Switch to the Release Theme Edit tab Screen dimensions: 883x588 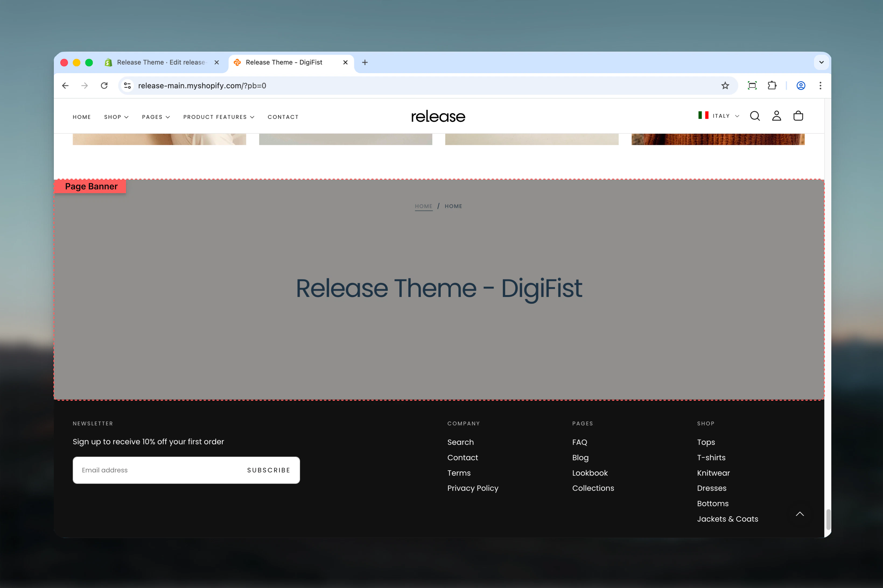pyautogui.click(x=161, y=62)
